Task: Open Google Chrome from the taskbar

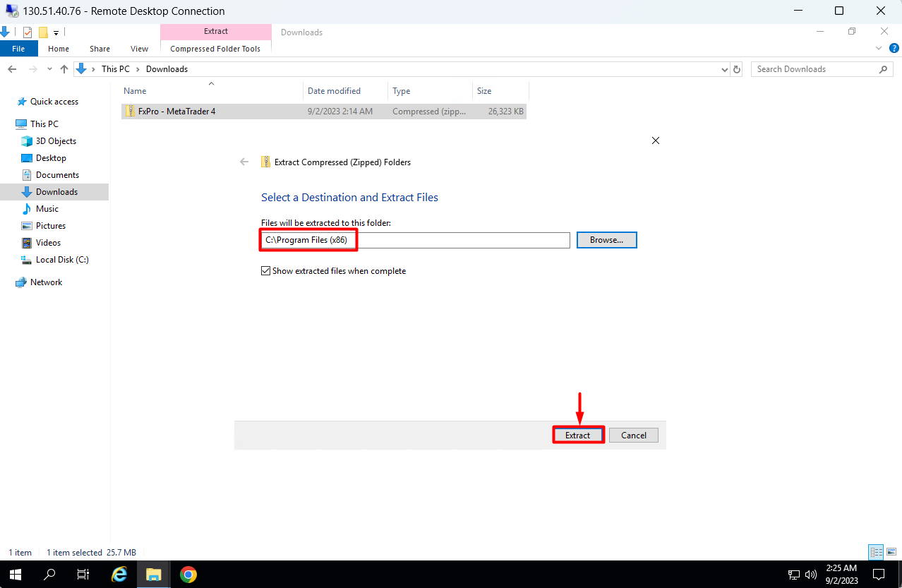Action: (x=187, y=574)
